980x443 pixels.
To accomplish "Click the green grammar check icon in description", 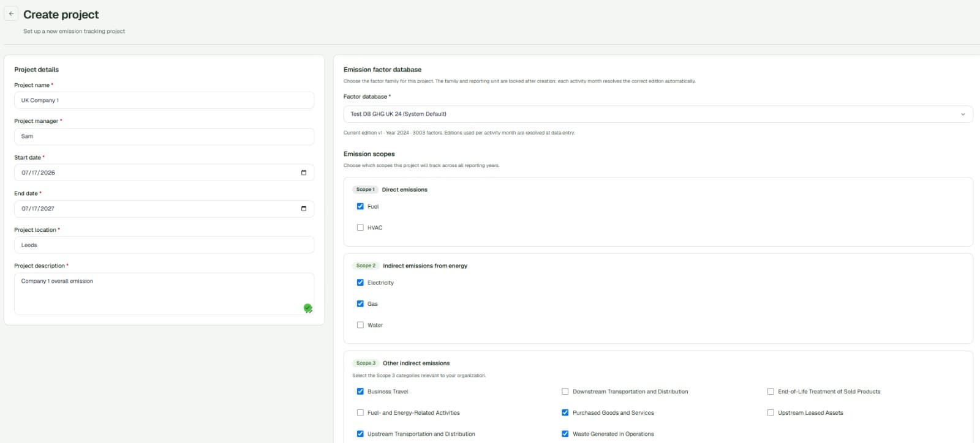I will (x=307, y=308).
